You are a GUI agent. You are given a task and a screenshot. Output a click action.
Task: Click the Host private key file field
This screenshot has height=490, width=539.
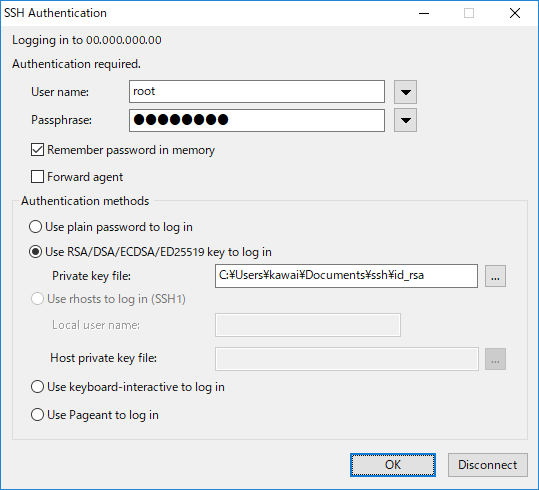[347, 359]
